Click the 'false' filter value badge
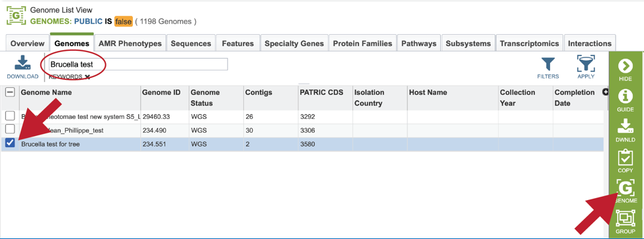 click(x=124, y=21)
